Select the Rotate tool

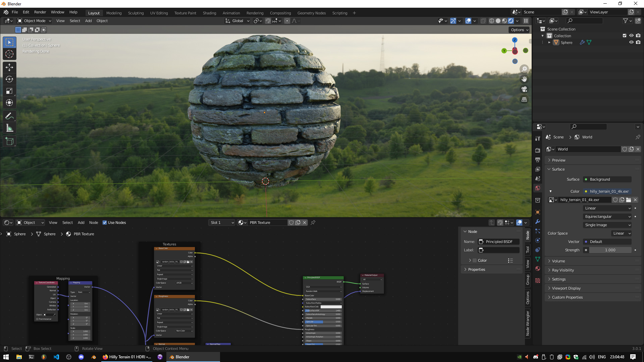coord(9,79)
